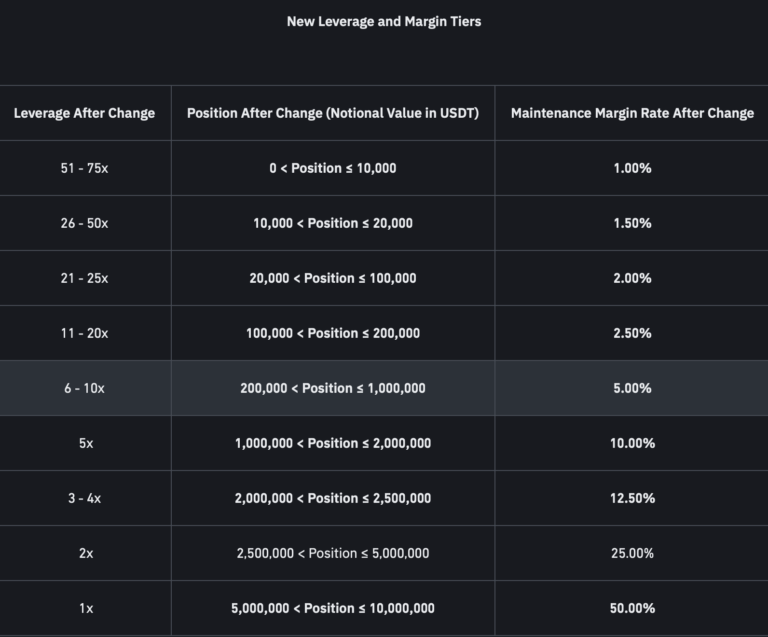Click the 26 - 50x leverage cell
Screen dimensions: 768x637
point(85,223)
